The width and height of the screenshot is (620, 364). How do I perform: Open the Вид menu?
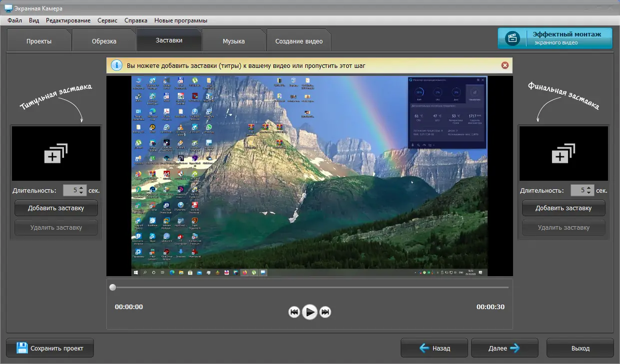tap(34, 20)
